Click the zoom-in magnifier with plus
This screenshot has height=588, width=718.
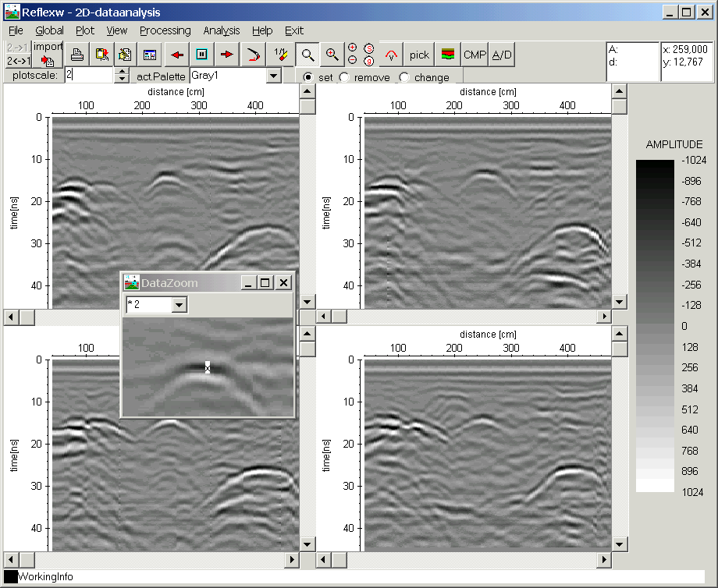(x=332, y=55)
